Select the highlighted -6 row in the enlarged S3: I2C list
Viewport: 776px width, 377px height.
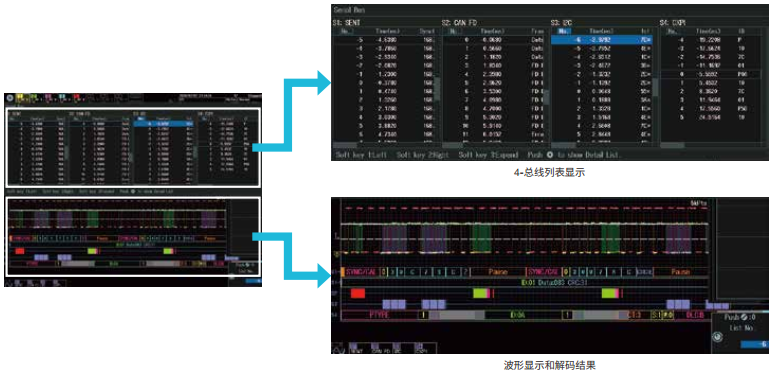pos(601,40)
